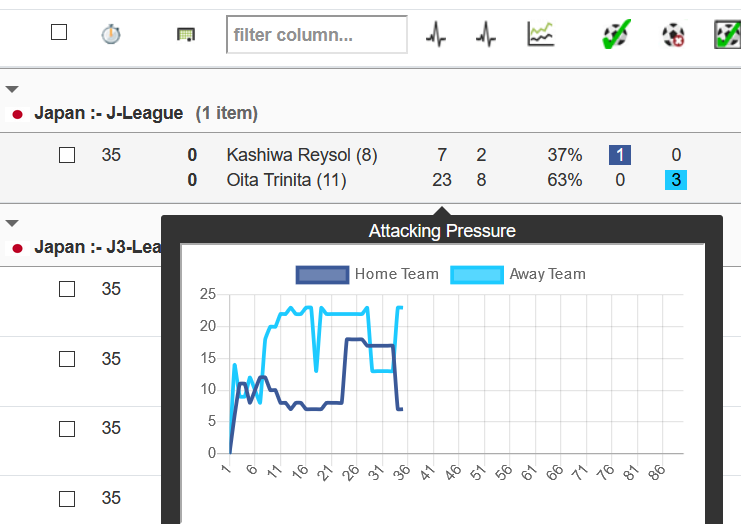The width and height of the screenshot is (741, 524).
Task: Select the first J3-League row checkbox
Action: 67,289
